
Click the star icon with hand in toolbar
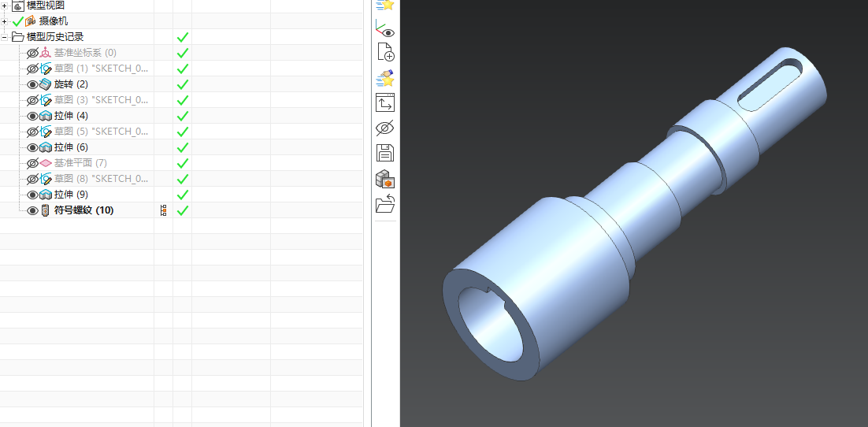click(384, 77)
